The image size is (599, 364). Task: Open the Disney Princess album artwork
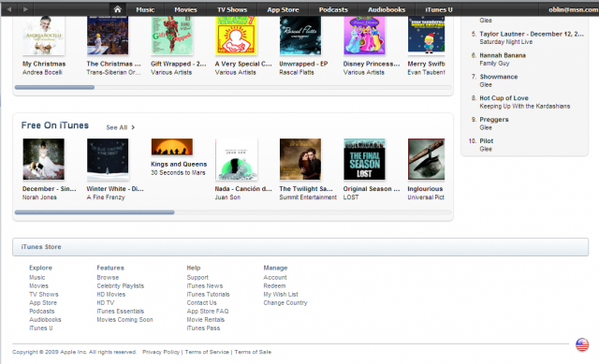pyautogui.click(x=364, y=36)
